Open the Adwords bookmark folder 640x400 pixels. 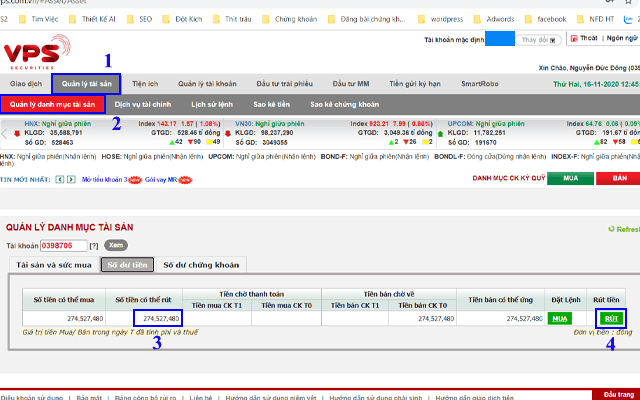tap(494, 19)
